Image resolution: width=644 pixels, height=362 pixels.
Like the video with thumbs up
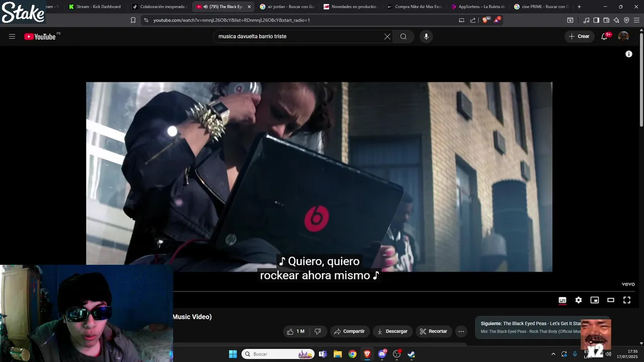pos(295,331)
